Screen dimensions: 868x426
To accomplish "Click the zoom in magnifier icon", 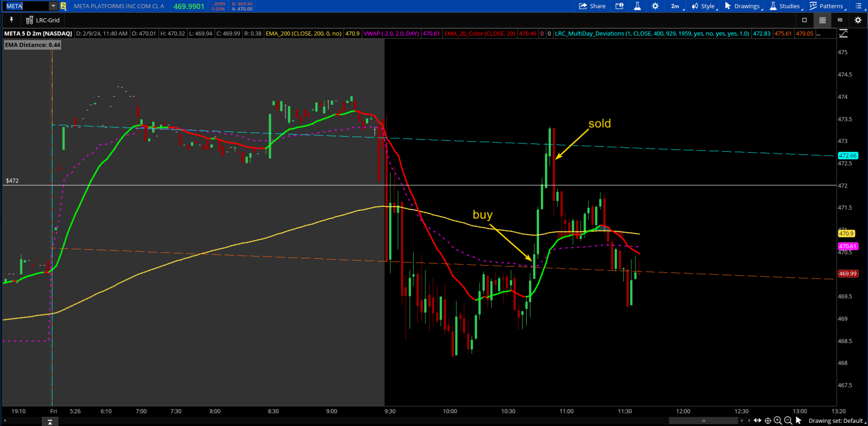I will (x=778, y=421).
